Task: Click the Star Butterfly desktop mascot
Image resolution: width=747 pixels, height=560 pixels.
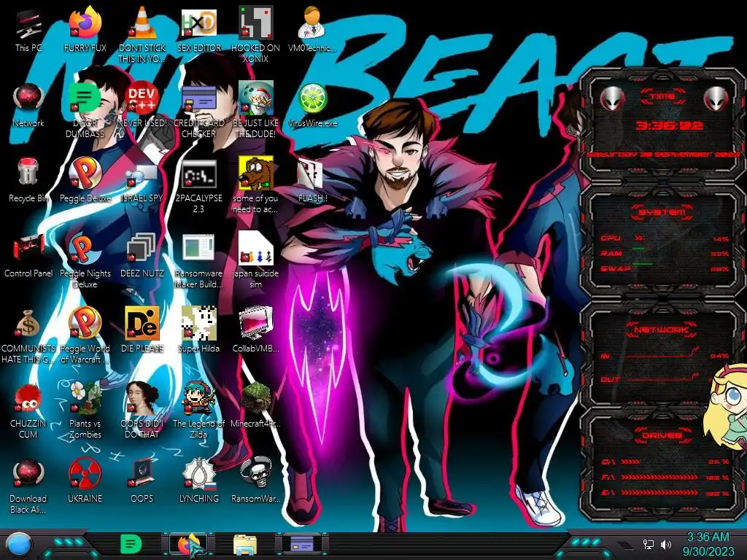Action: tap(727, 408)
